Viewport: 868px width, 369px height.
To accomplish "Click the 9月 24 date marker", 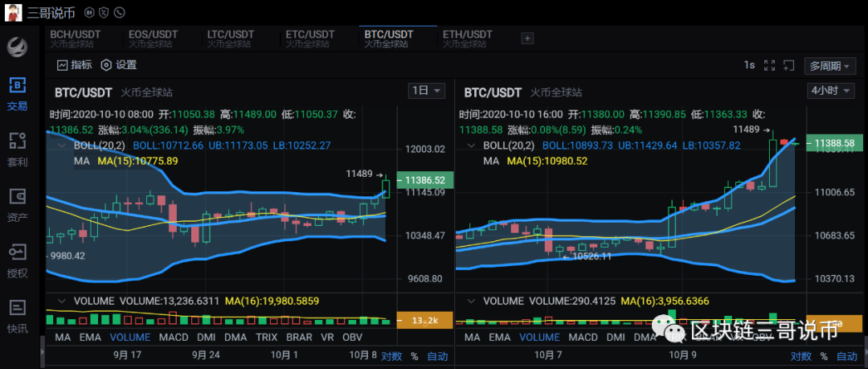I will (207, 355).
